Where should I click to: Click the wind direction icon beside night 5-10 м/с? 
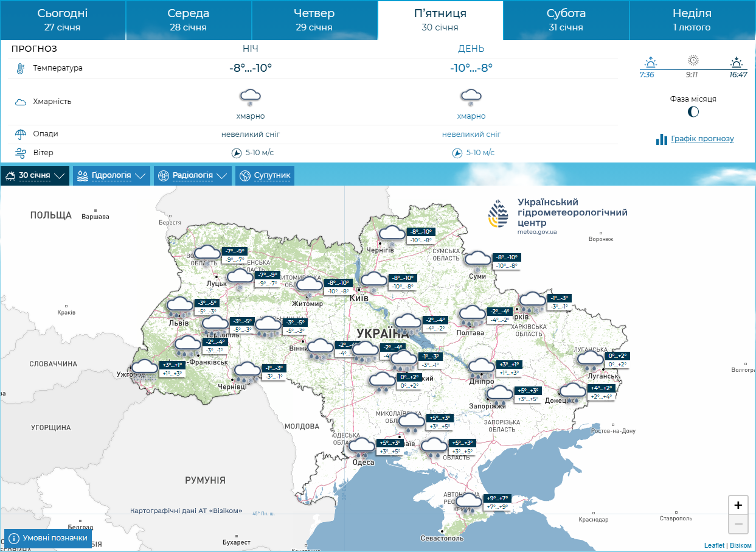click(x=237, y=153)
